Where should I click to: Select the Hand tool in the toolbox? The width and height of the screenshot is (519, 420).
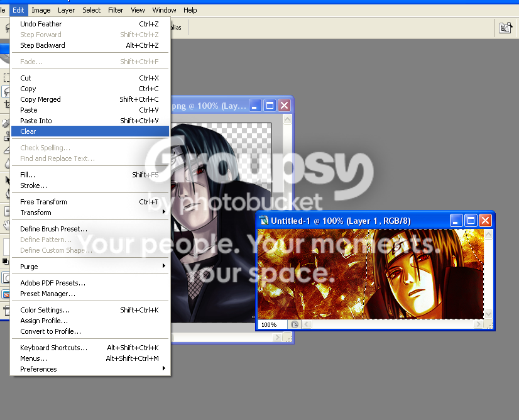[6, 225]
